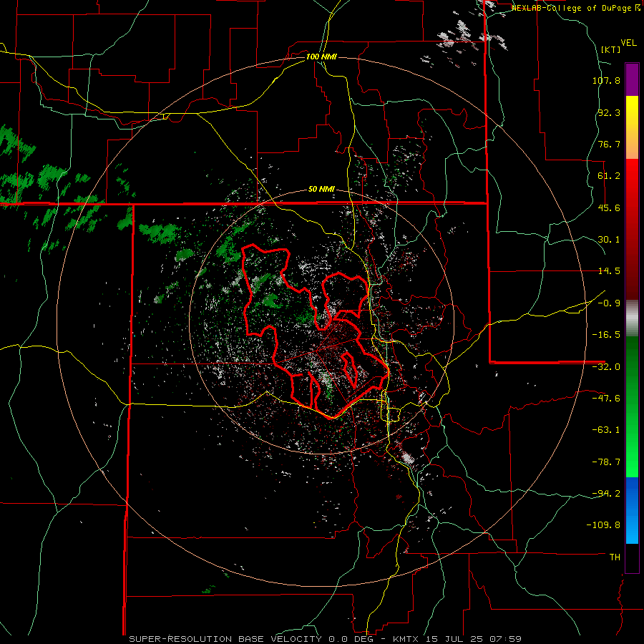Click the yellow-orange segment of the color bar

[632, 127]
